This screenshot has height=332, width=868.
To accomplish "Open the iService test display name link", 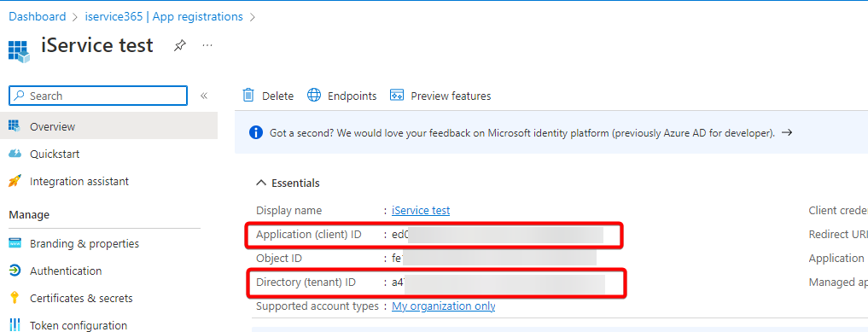I will pyautogui.click(x=421, y=210).
